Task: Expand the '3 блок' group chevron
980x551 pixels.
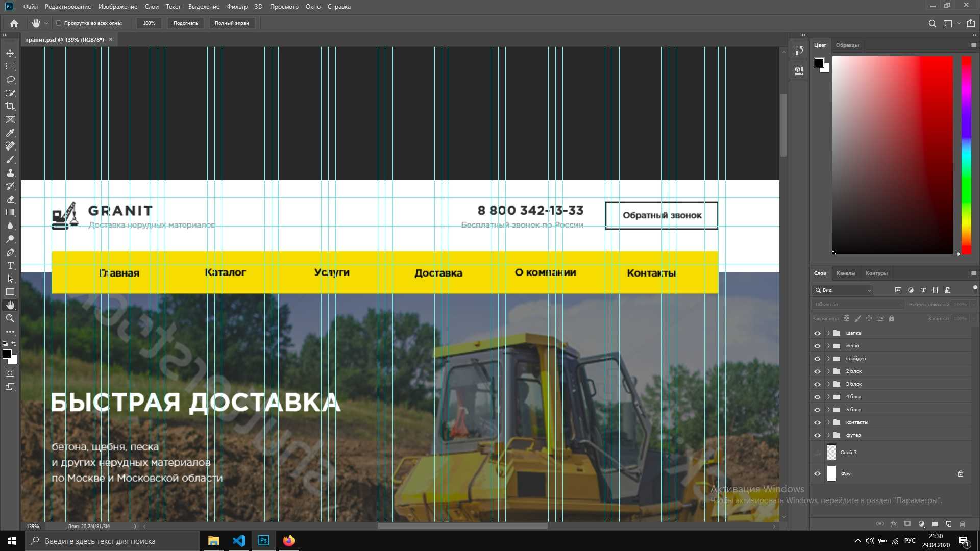Action: click(x=828, y=384)
